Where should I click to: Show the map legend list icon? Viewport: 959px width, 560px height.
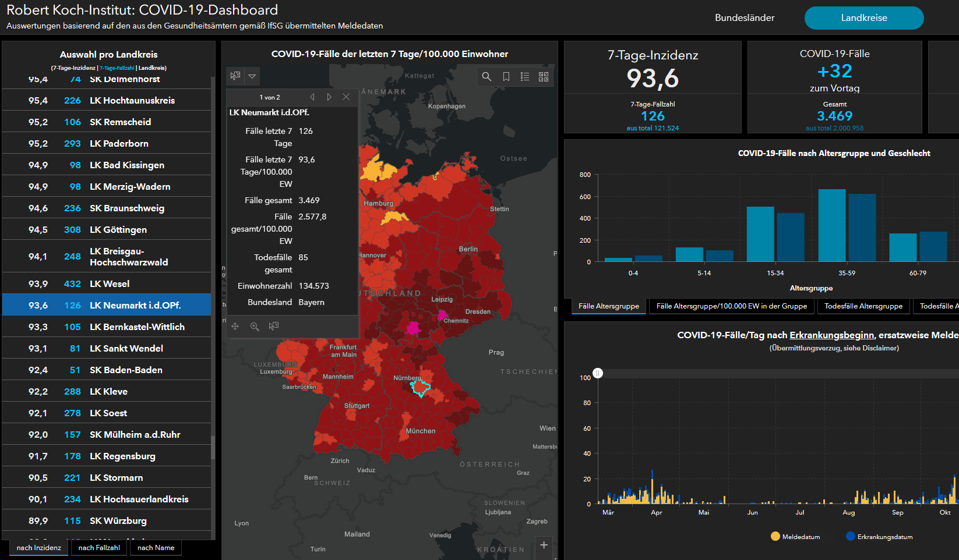click(525, 76)
